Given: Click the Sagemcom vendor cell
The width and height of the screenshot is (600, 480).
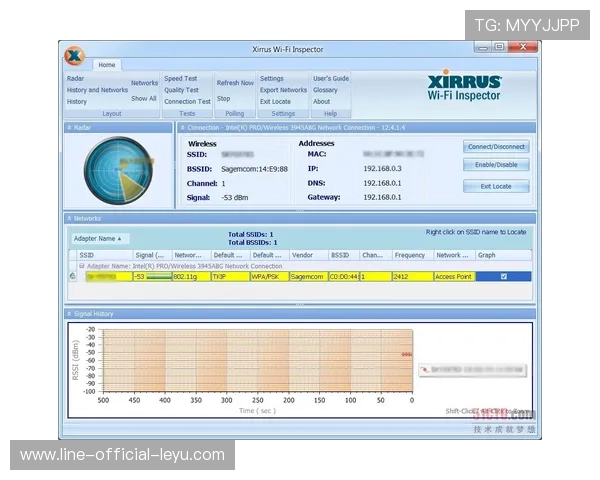Looking at the screenshot, I should tap(309, 276).
